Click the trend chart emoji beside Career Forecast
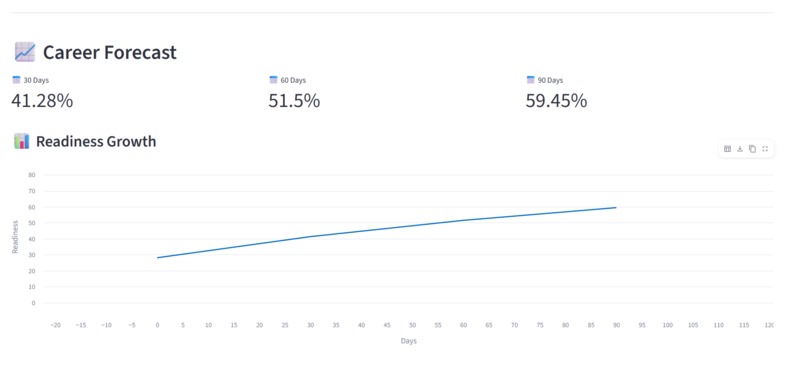Screen dimensions: 806x369 pos(25,52)
